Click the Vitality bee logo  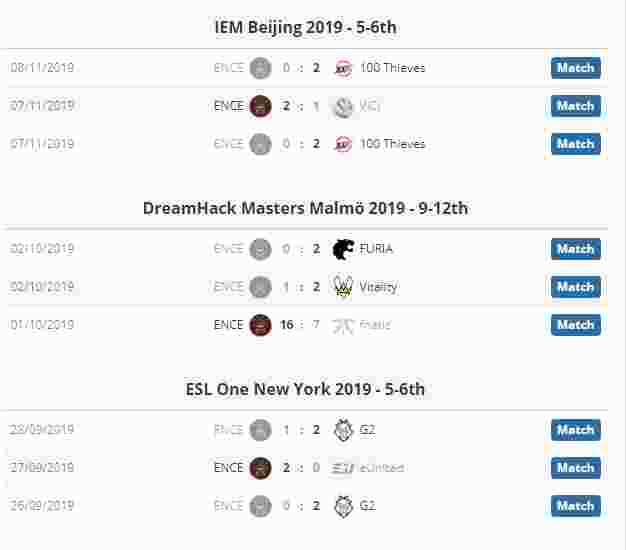coord(343,287)
